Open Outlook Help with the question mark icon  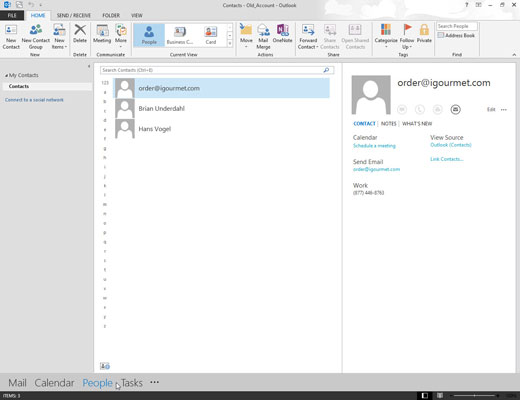(467, 5)
